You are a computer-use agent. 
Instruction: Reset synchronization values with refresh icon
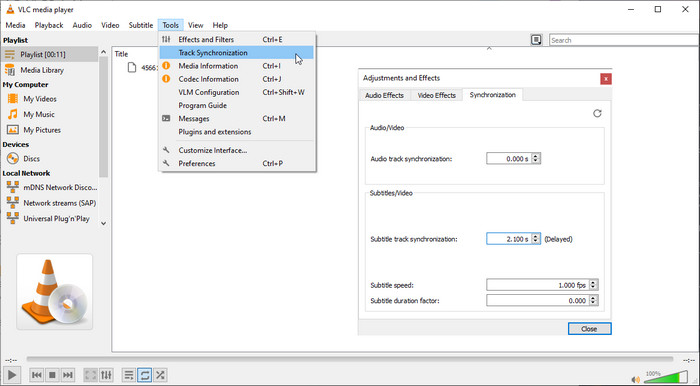pos(597,113)
